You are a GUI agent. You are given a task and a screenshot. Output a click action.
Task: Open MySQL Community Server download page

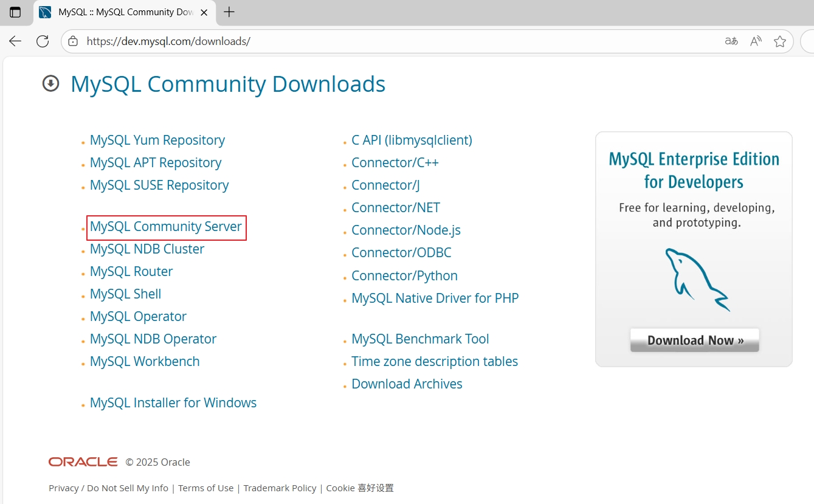pos(165,226)
